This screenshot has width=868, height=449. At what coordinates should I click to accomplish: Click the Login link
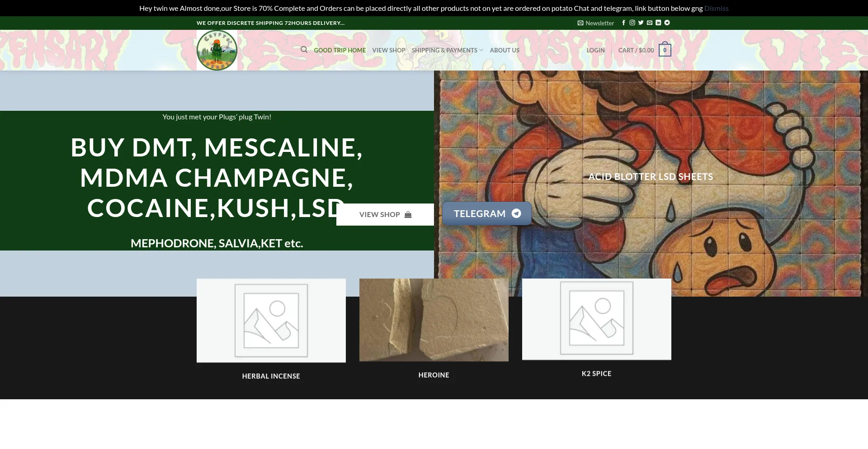click(595, 50)
